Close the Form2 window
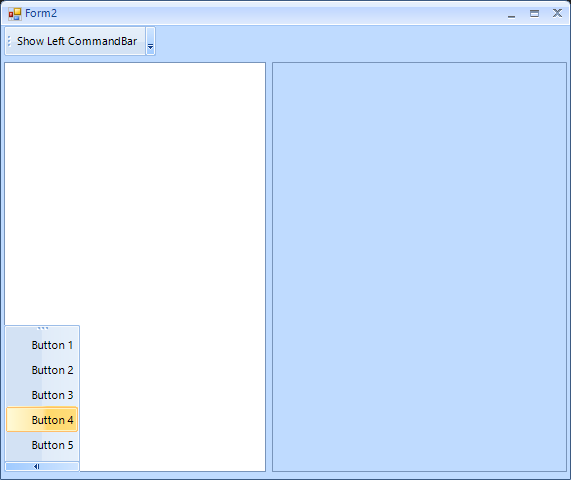The height and width of the screenshot is (480, 571). 557,13
